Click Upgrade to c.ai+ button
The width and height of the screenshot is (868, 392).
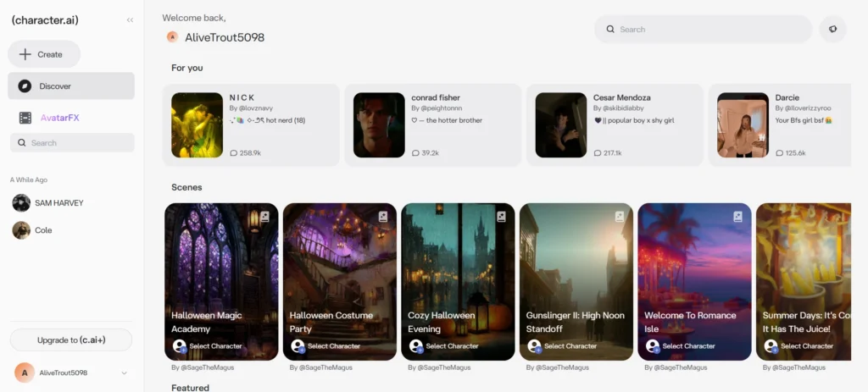[x=71, y=340]
